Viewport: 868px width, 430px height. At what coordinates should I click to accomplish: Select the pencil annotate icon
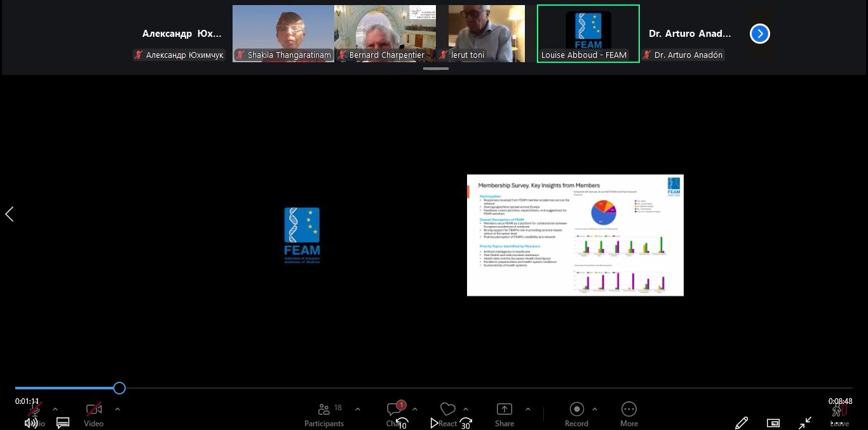click(x=741, y=422)
